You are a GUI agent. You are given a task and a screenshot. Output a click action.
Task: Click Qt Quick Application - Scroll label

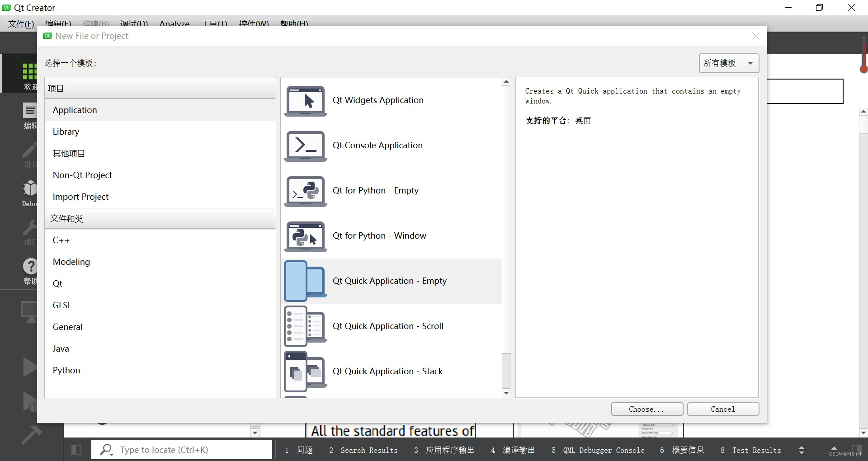click(x=388, y=326)
